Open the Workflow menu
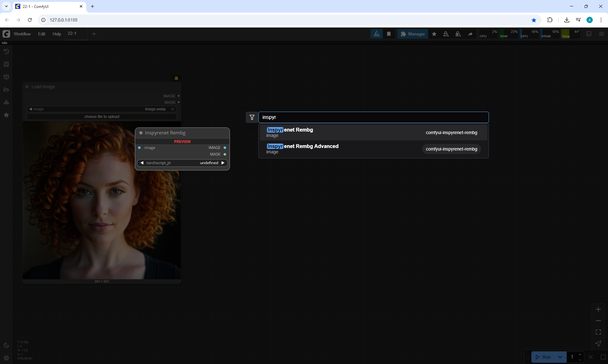The width and height of the screenshot is (608, 364). click(x=22, y=34)
